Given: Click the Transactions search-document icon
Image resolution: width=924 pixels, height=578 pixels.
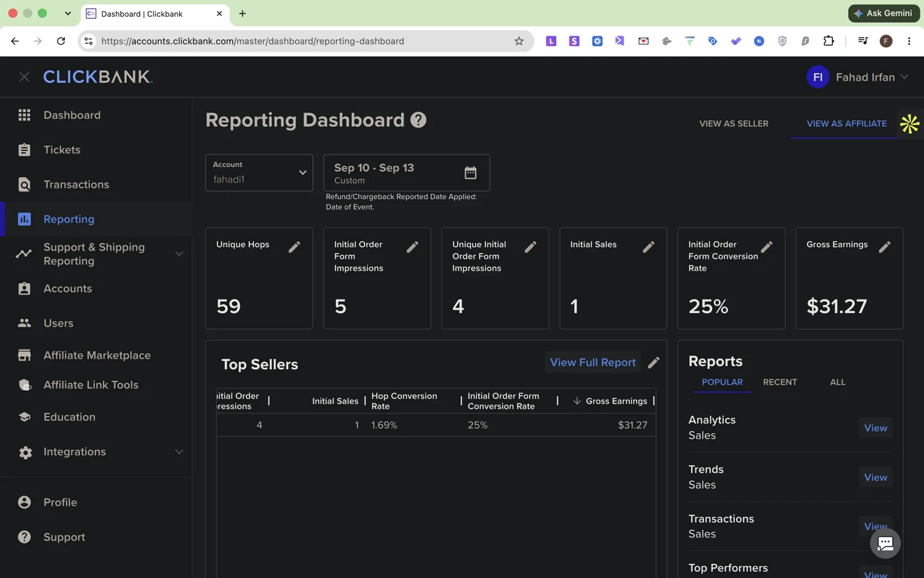Looking at the screenshot, I should [x=24, y=184].
